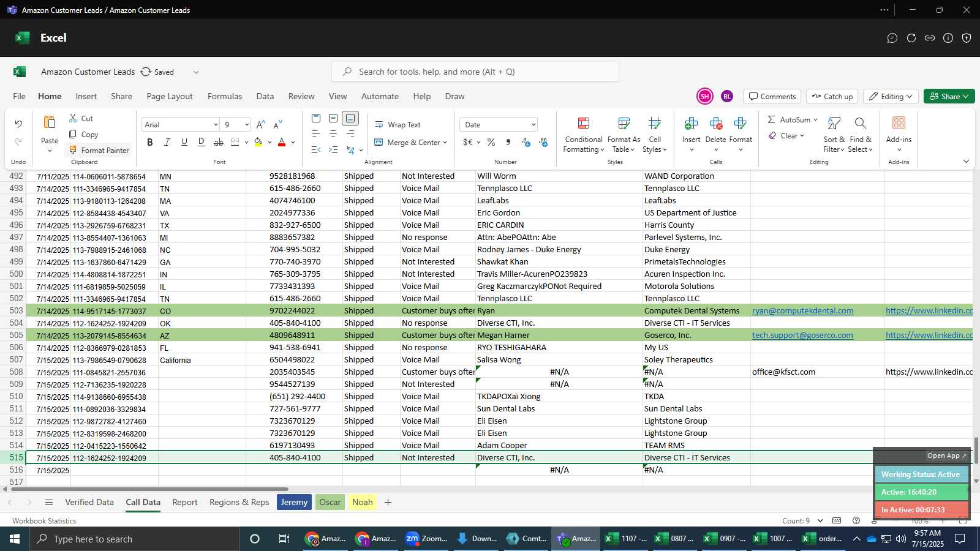This screenshot has height=551, width=980.
Task: Open the font size dropdown
Action: 247,124
